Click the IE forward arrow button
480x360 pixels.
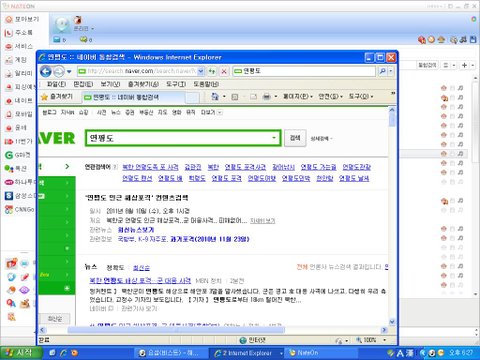click(x=59, y=71)
